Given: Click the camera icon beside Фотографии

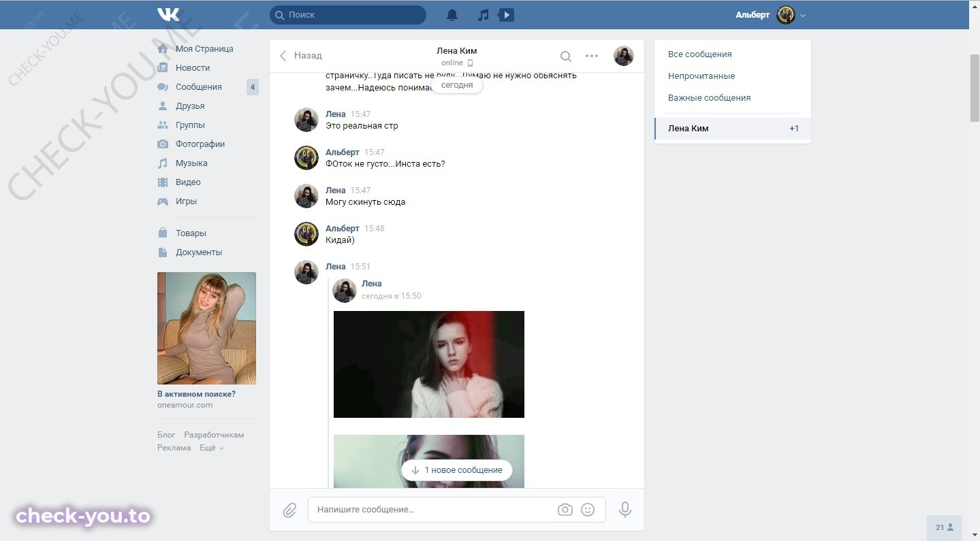Looking at the screenshot, I should click(x=163, y=144).
